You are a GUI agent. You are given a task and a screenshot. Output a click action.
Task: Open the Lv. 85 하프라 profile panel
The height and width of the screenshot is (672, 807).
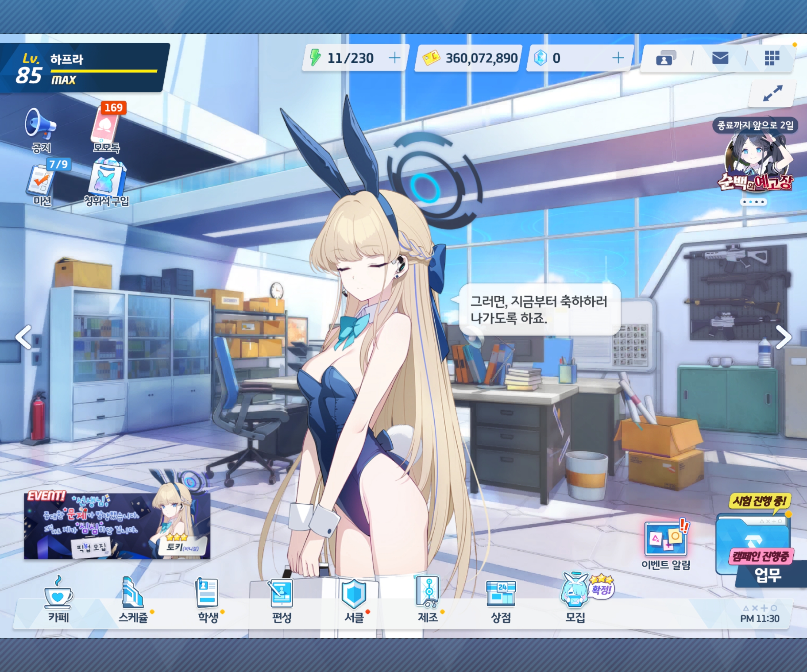pos(84,67)
